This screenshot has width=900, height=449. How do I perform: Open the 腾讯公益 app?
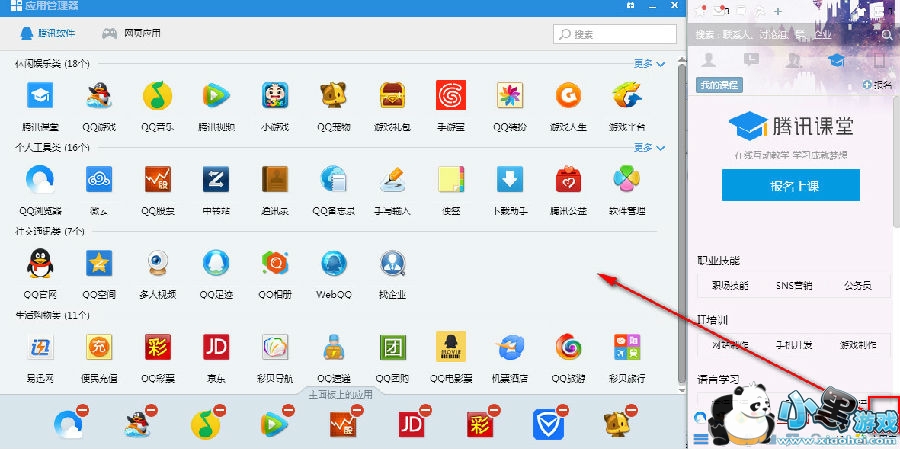[568, 179]
